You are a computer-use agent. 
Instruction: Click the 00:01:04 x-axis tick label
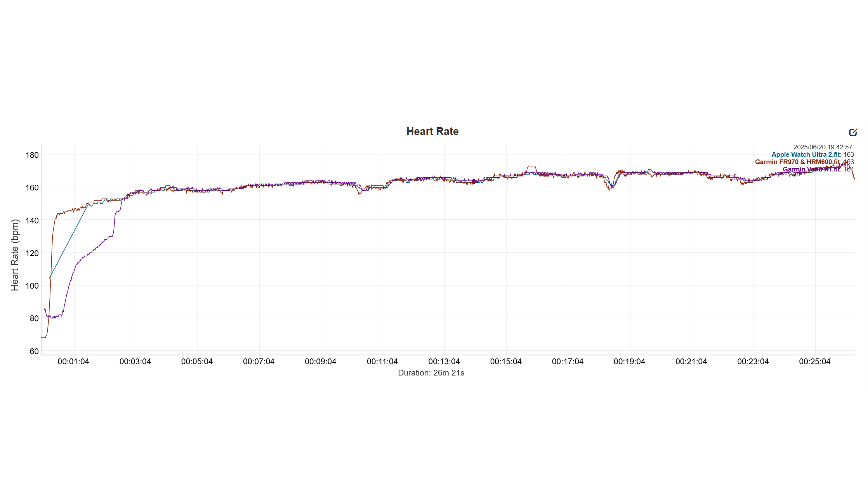(x=73, y=362)
